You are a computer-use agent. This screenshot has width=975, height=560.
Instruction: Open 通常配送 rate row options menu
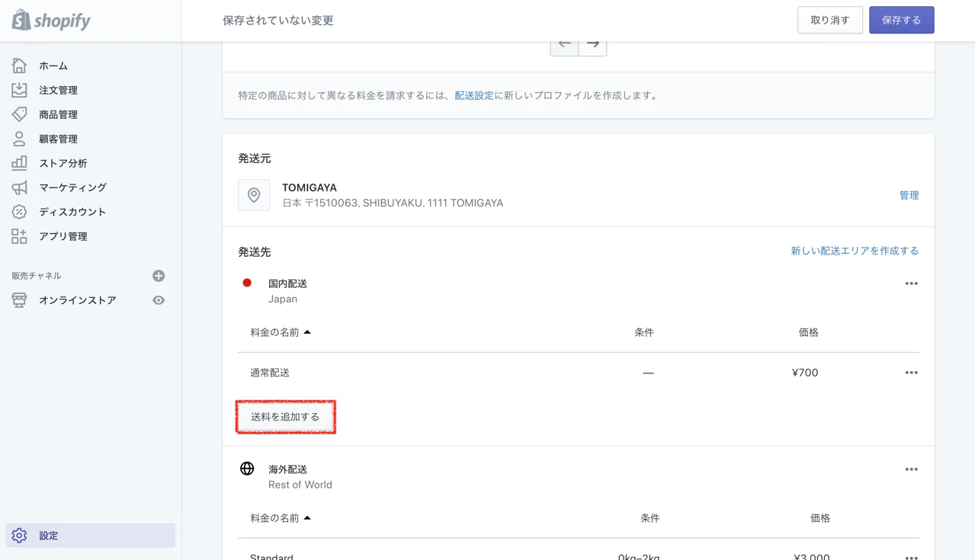pos(911,373)
